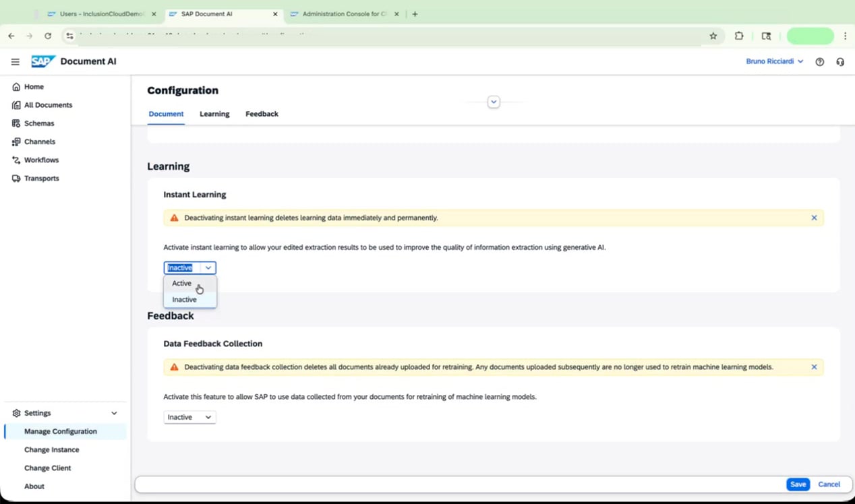Click the Transports sidebar icon
855x504 pixels.
point(16,179)
